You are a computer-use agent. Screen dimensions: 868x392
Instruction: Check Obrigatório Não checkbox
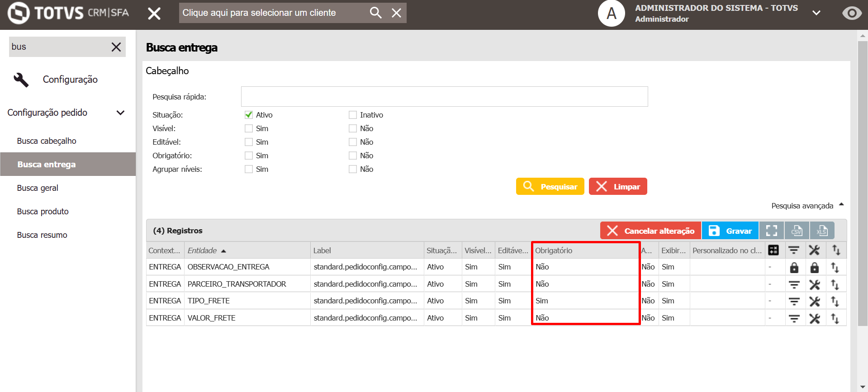[353, 156]
